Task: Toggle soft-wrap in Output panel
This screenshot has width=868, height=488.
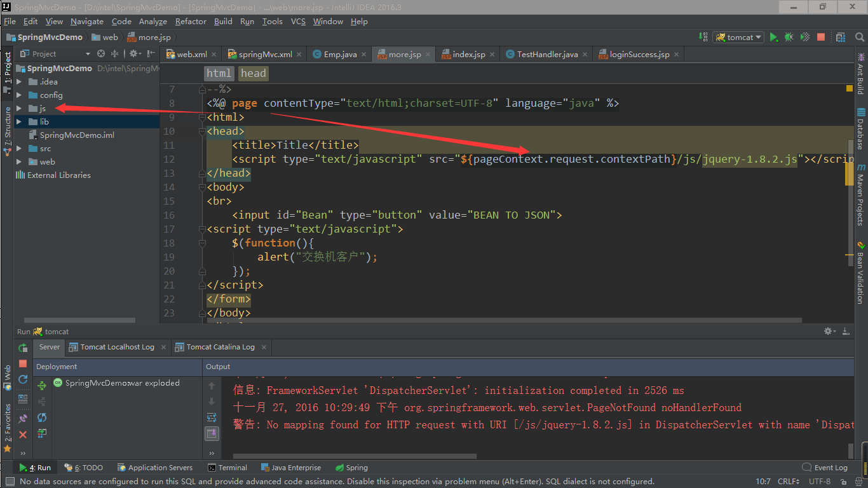Action: point(212,417)
